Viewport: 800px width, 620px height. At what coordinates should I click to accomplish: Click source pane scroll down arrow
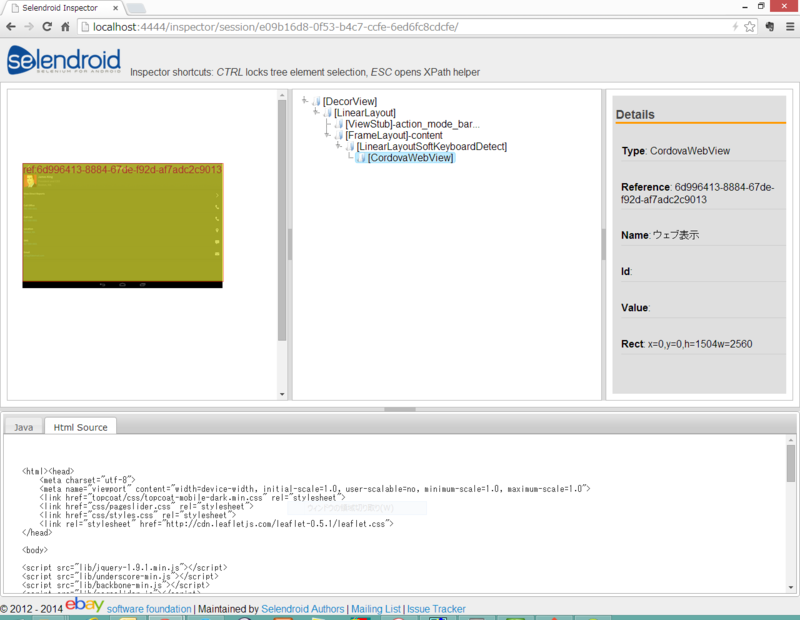[790, 587]
